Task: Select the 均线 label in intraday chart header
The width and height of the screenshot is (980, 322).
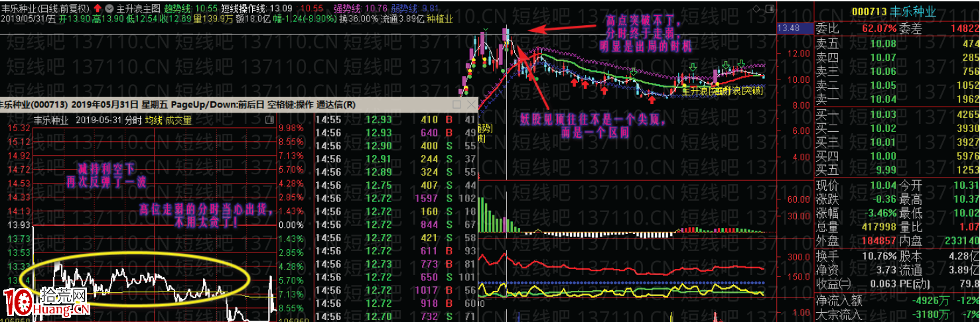Action: [x=154, y=121]
